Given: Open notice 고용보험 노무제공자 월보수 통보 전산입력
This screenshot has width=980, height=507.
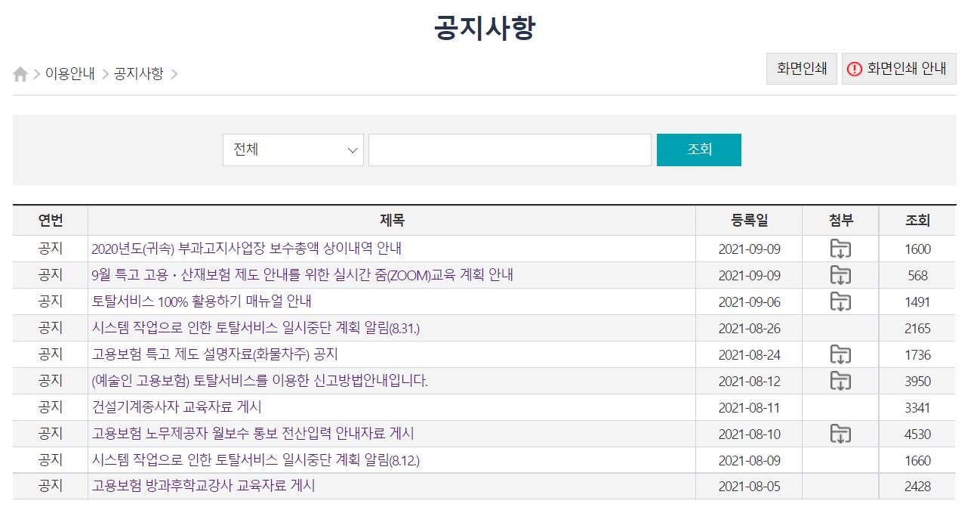Looking at the screenshot, I should click(x=253, y=434).
